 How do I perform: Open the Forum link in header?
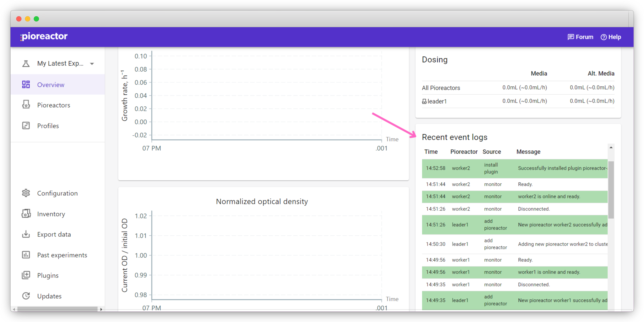tap(580, 37)
